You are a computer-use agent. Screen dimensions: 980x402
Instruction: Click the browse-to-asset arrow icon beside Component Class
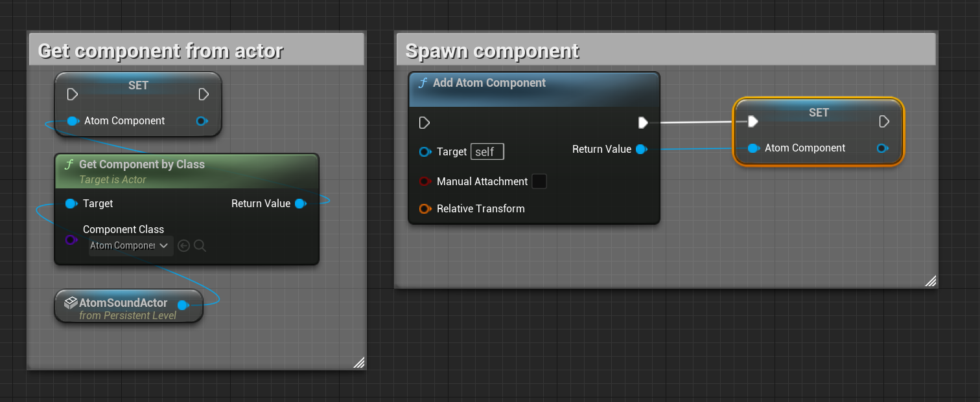183,246
